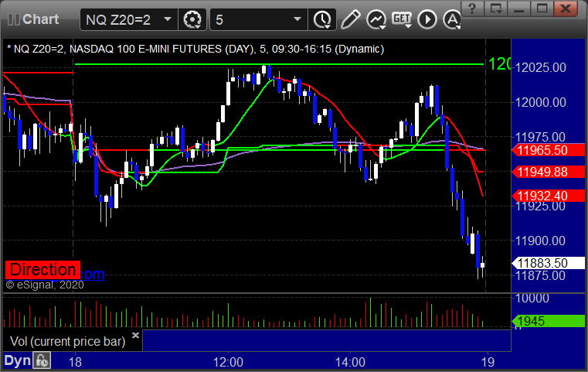This screenshot has height=372, width=588.
Task: Maximize the chart window
Action: pos(542,9)
